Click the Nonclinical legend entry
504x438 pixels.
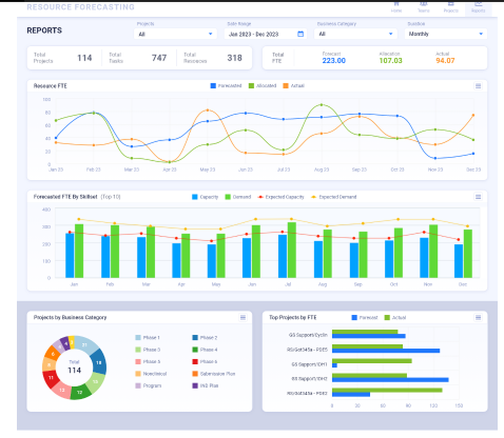click(151, 374)
